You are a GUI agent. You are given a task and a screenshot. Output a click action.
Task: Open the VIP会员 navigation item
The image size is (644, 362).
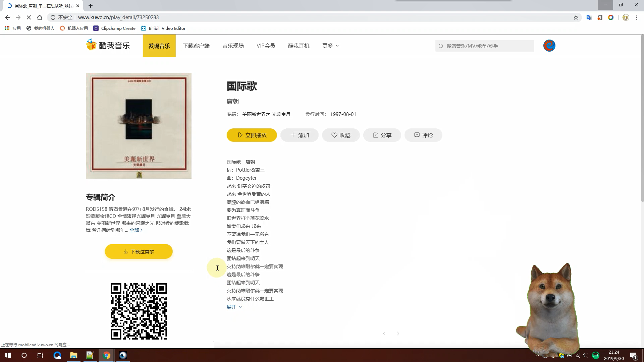point(266,46)
